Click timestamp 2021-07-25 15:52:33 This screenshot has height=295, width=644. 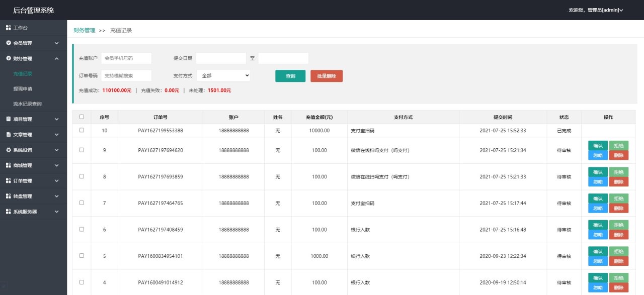[503, 130]
